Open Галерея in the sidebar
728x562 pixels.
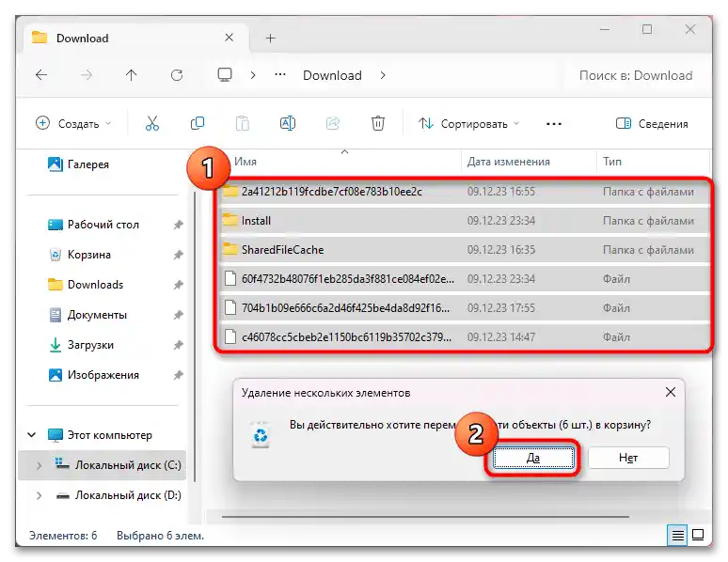[78, 164]
